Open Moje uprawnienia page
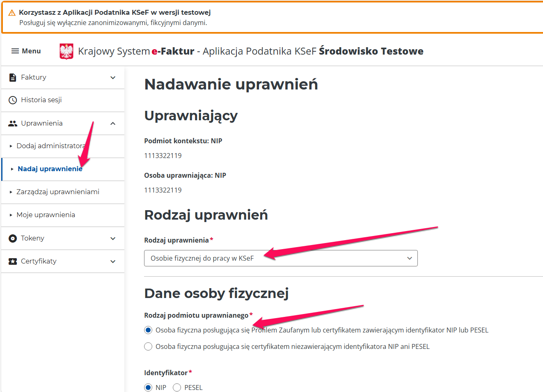The image size is (543, 392). coord(46,215)
